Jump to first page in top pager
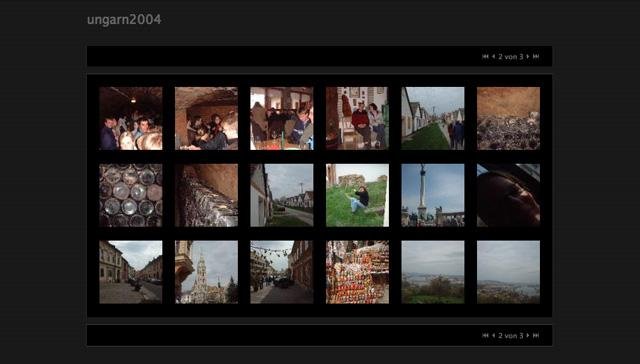 coord(485,56)
